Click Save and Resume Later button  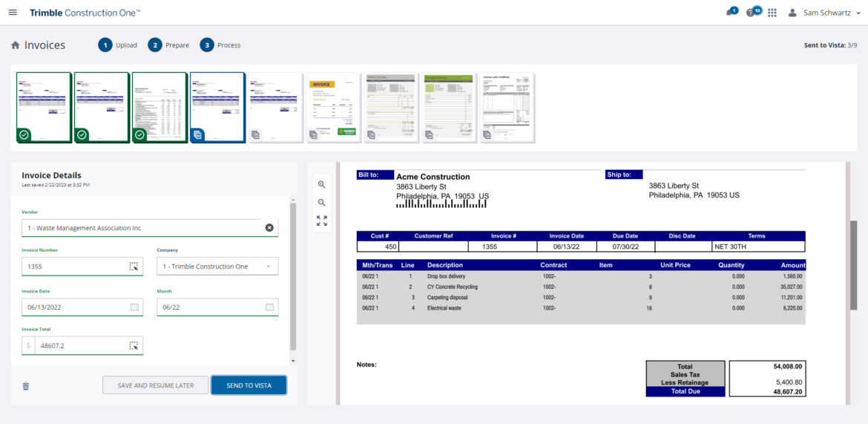click(156, 385)
